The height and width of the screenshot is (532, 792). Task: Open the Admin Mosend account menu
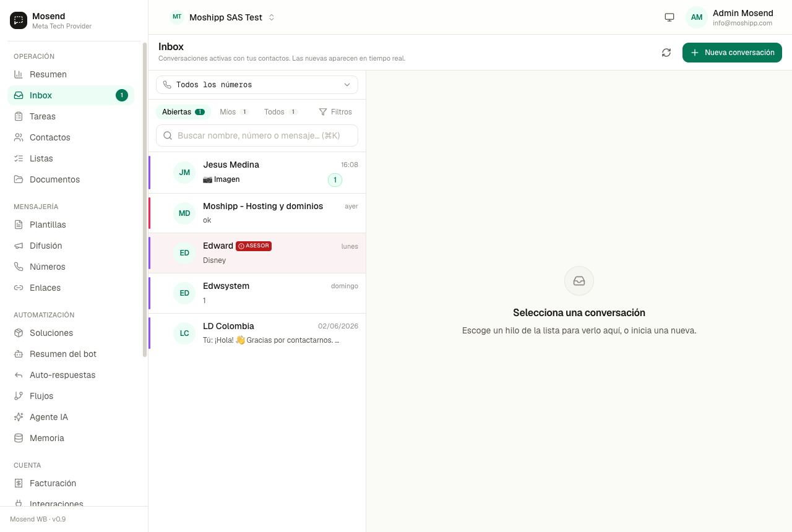731,17
